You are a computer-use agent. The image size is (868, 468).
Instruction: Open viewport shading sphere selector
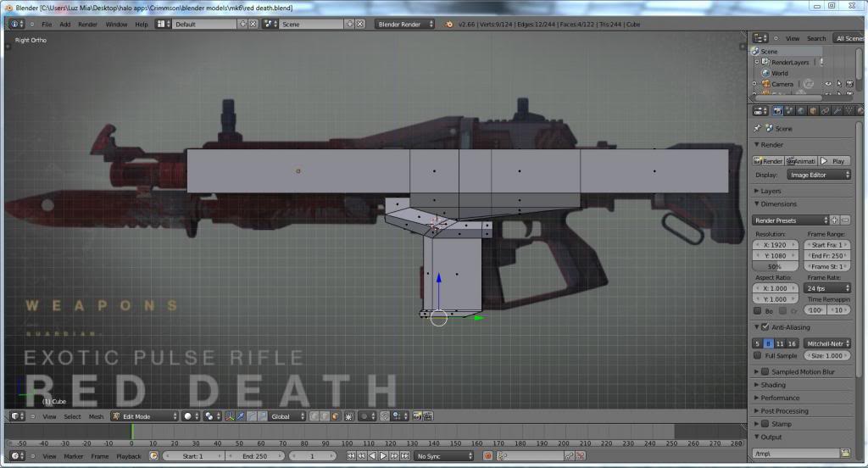(191, 416)
